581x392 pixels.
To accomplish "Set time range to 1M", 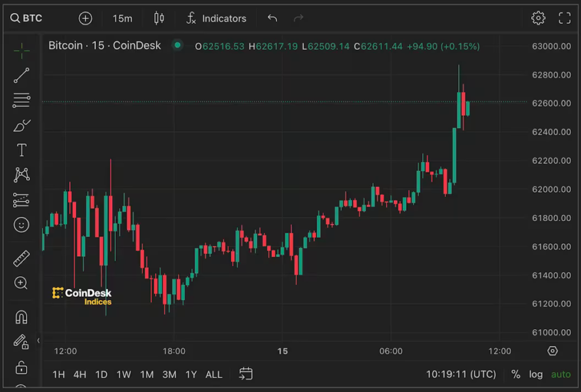I will (x=147, y=374).
